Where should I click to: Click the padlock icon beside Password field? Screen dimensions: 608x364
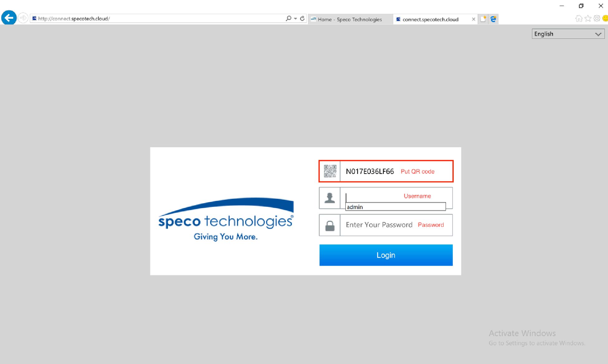(x=330, y=225)
